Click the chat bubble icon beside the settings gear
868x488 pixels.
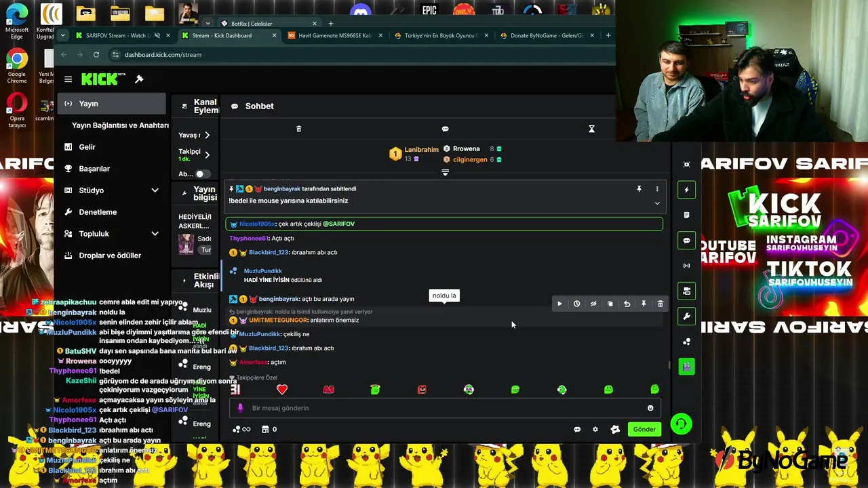pyautogui.click(x=577, y=429)
